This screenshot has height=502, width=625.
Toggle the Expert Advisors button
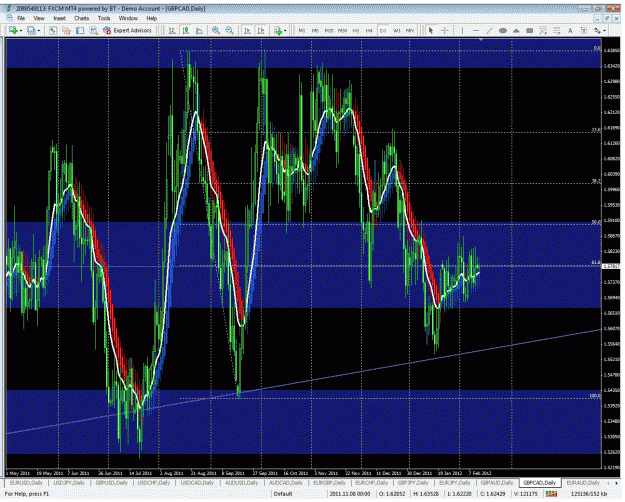tap(128, 30)
